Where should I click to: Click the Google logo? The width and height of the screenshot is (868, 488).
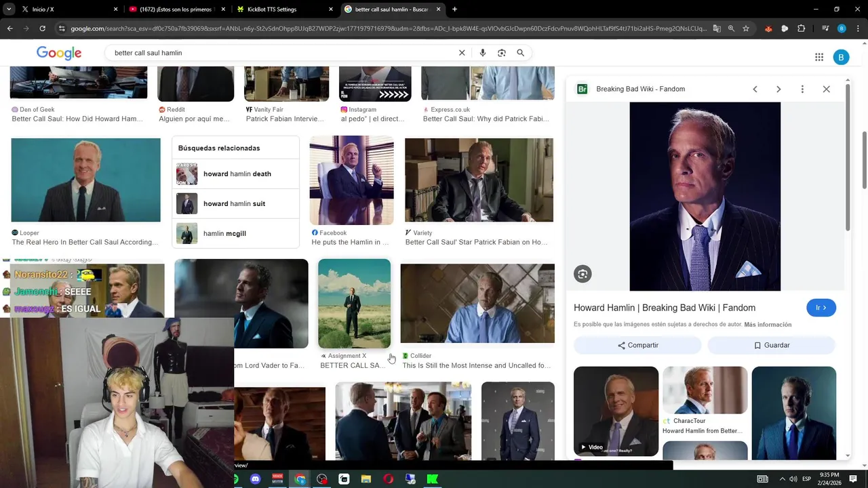point(59,53)
